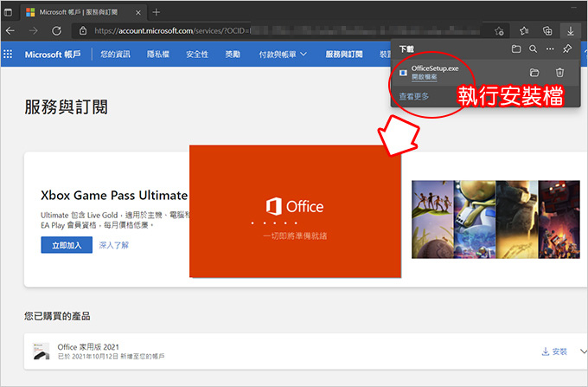588x387 pixels.
Task: Open the 隱私權 menu item
Action: [x=158, y=55]
